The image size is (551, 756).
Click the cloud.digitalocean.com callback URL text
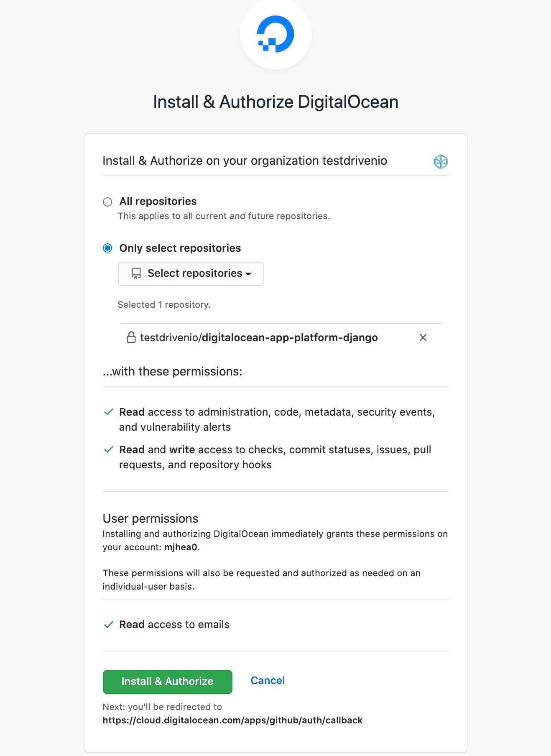click(x=232, y=720)
